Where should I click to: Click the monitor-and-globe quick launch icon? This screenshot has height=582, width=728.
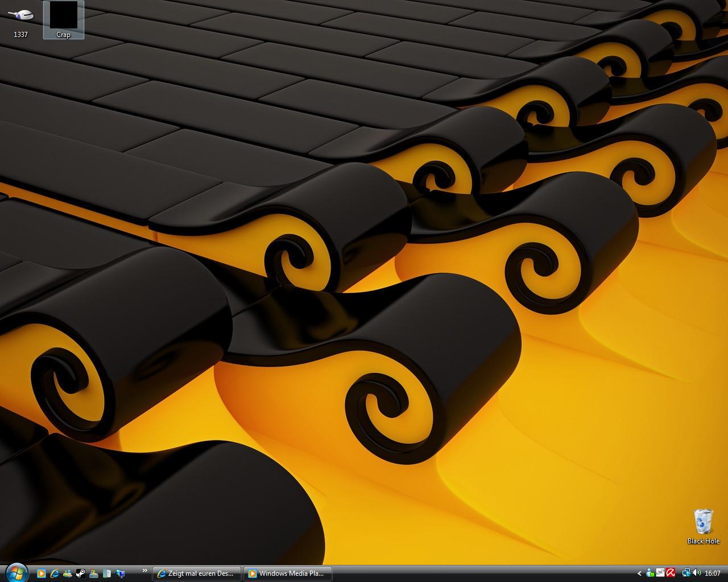120,573
